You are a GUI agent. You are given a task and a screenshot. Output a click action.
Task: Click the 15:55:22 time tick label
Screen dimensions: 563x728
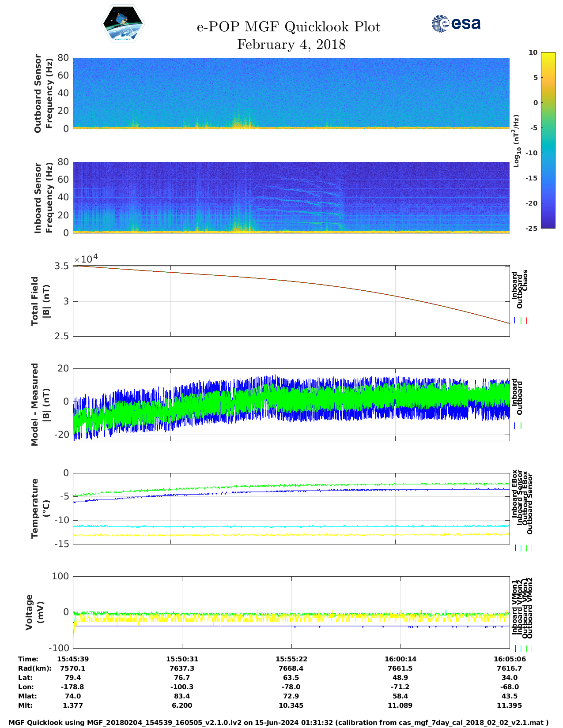tap(291, 659)
